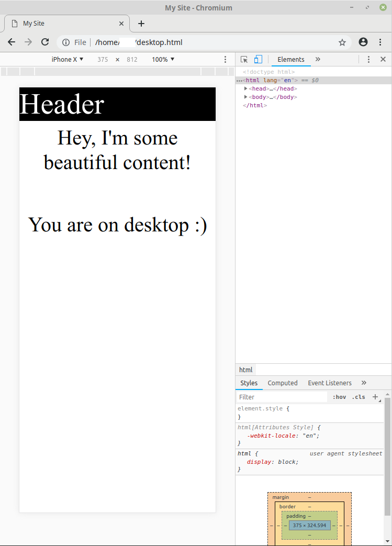Screen dimensions: 392x546
Task: Maximize the Chromium window
Action: click(x=367, y=7)
